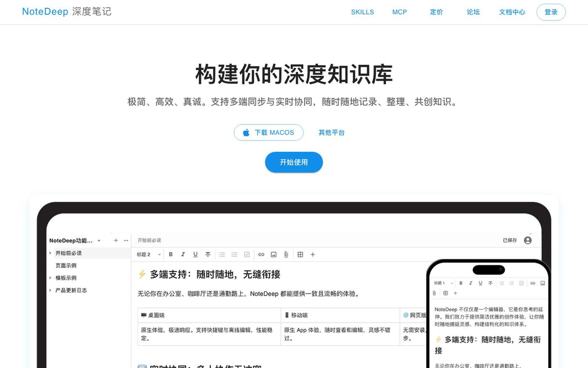Image resolution: width=588 pixels, height=368 pixels.
Task: Click the 已保存 saved status text
Action: 510,241
